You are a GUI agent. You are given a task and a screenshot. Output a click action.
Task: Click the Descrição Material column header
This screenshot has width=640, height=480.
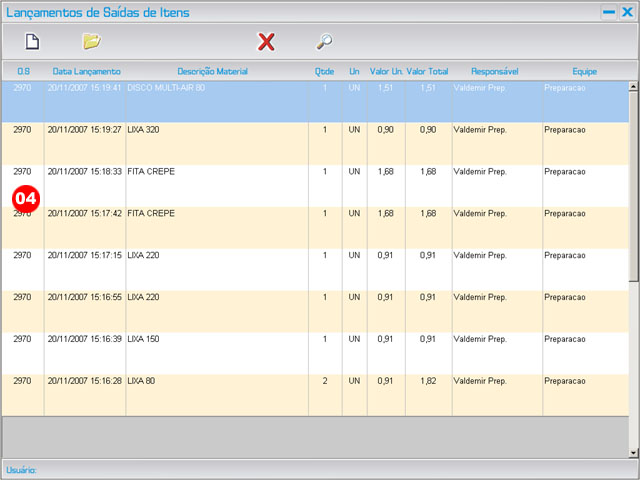(x=212, y=72)
